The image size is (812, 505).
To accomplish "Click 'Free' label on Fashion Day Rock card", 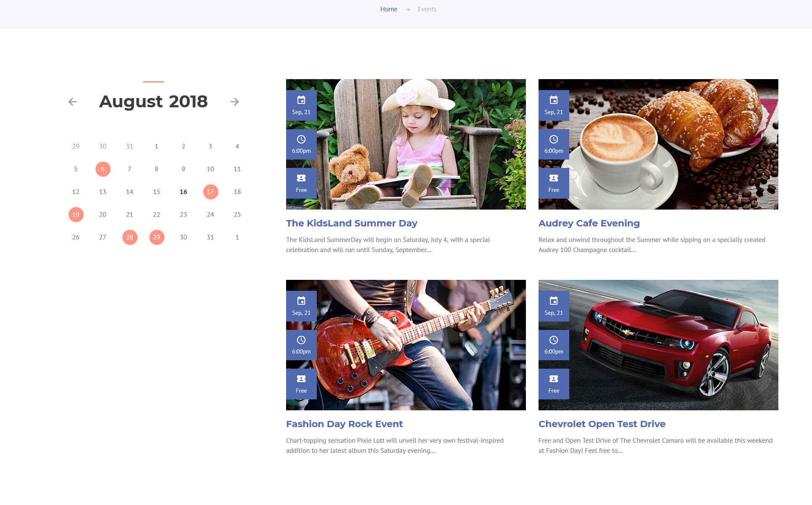I will click(x=301, y=391).
